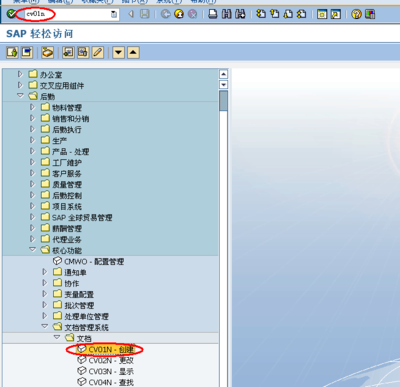The image size is (400, 387).
Task: Collapse the 核心功能 folder node
Action: click(32, 249)
